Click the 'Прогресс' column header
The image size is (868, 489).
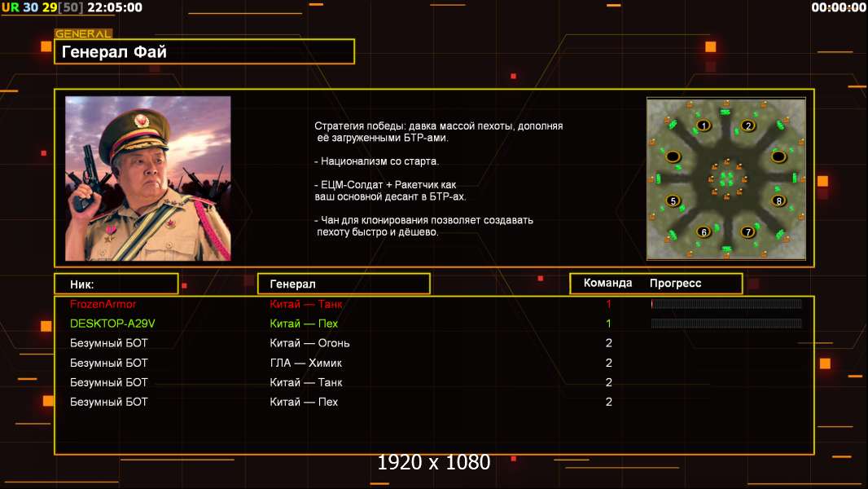click(675, 284)
